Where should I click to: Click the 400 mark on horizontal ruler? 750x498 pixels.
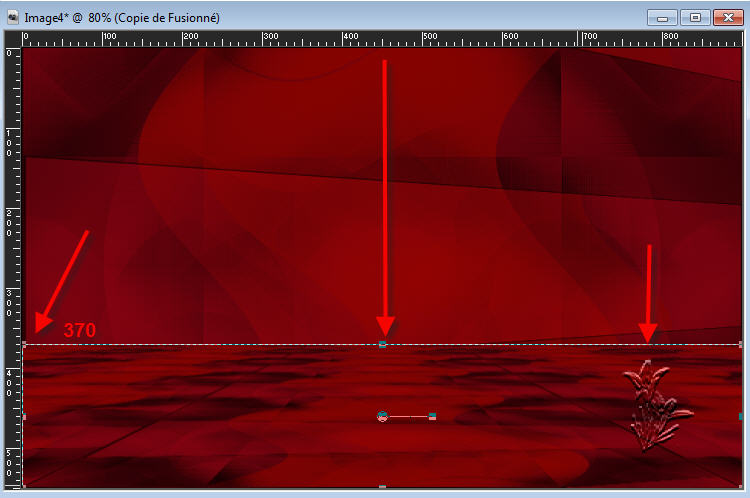pyautogui.click(x=346, y=39)
